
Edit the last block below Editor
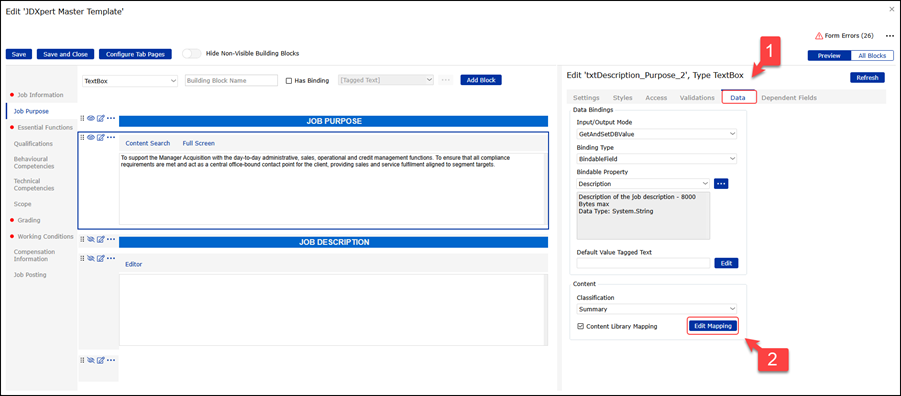coord(101,360)
